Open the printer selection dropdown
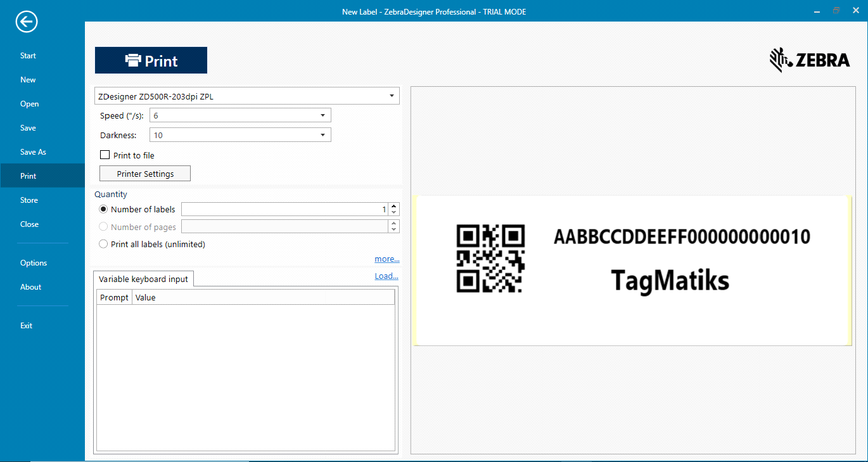This screenshot has width=868, height=462. pos(392,96)
